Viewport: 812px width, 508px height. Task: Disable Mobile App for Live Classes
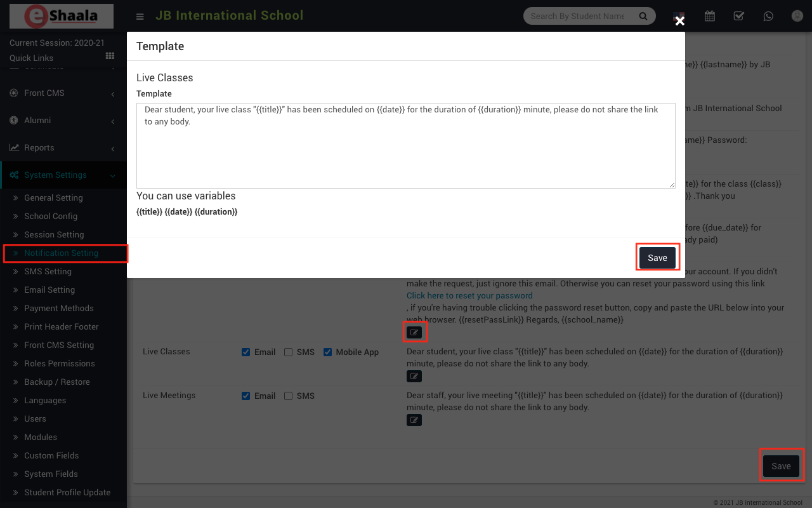click(x=327, y=352)
